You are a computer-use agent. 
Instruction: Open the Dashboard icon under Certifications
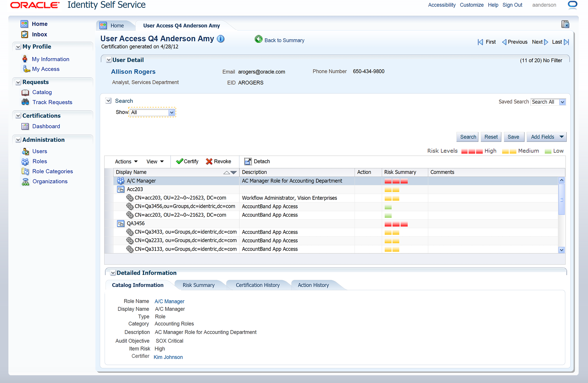click(x=25, y=126)
